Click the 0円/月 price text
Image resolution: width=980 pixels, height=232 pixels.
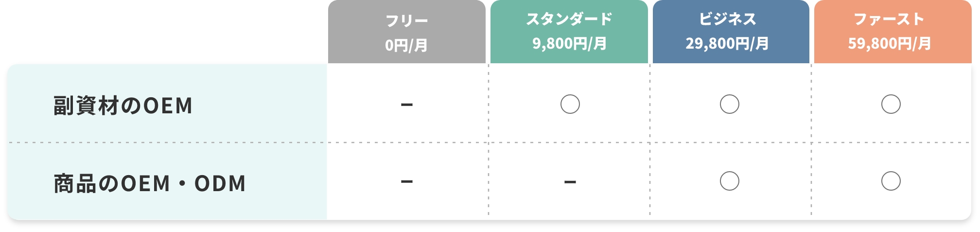[406, 45]
